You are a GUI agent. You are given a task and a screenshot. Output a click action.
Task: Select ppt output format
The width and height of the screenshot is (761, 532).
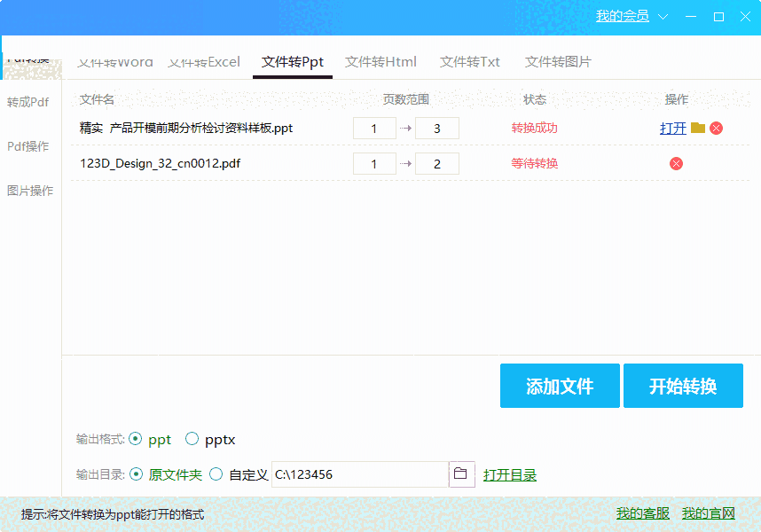click(x=137, y=439)
